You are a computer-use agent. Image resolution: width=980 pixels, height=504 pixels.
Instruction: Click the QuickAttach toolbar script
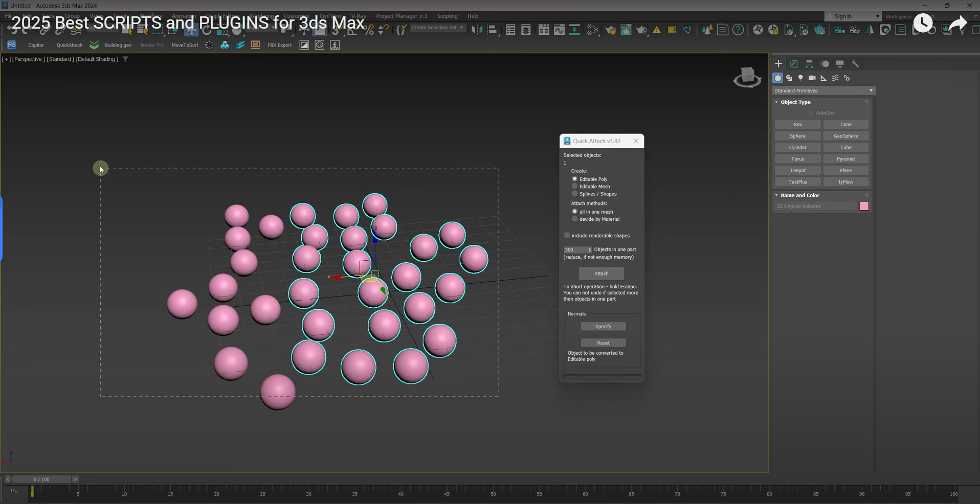click(x=70, y=45)
